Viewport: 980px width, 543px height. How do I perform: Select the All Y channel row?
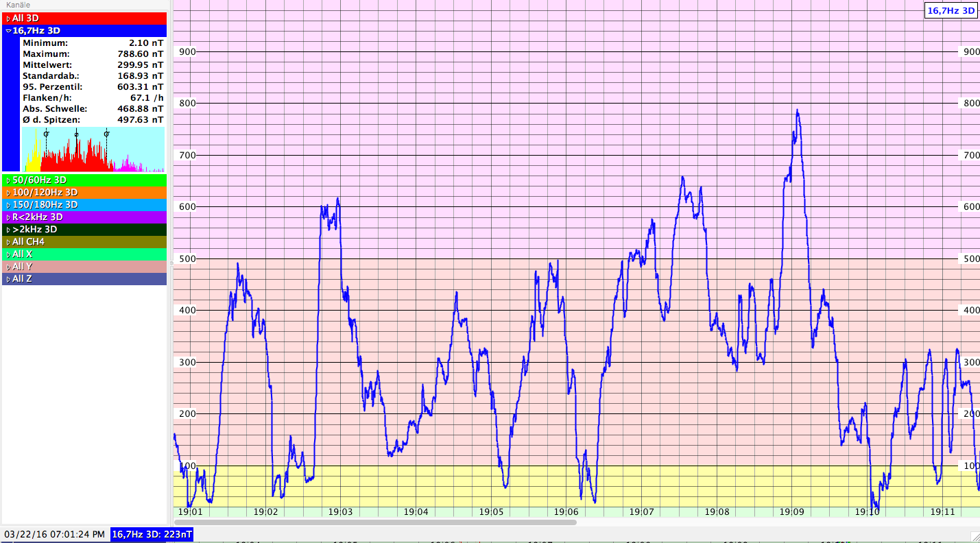point(84,267)
